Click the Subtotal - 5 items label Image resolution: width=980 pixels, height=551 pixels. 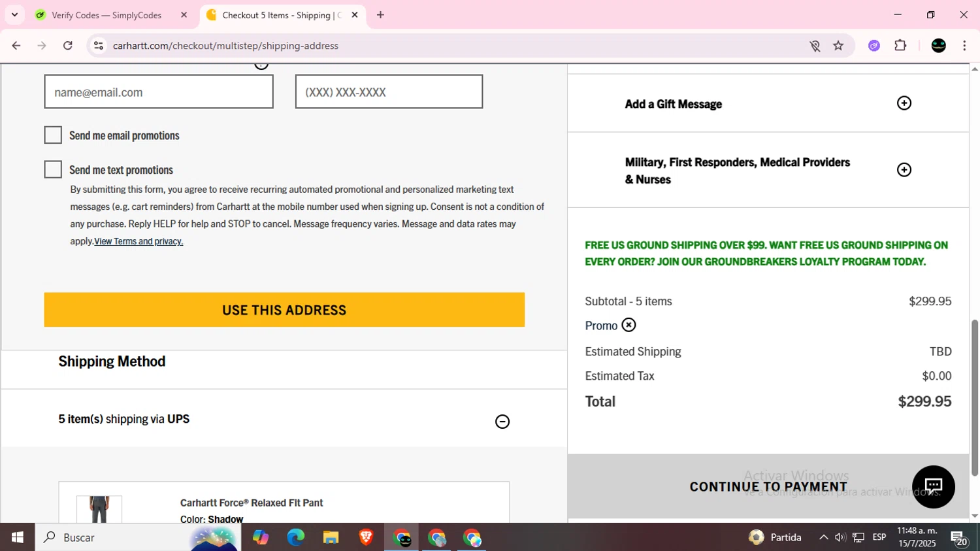[x=629, y=301]
